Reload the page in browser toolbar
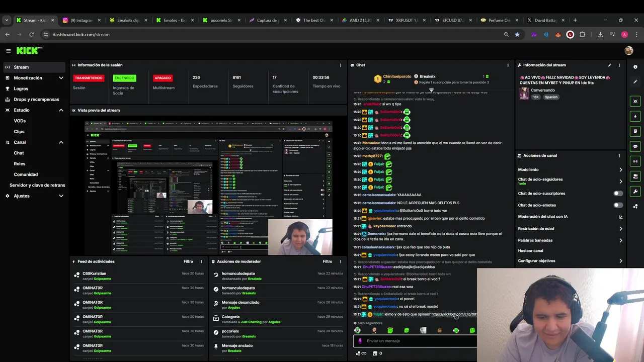 point(31,35)
